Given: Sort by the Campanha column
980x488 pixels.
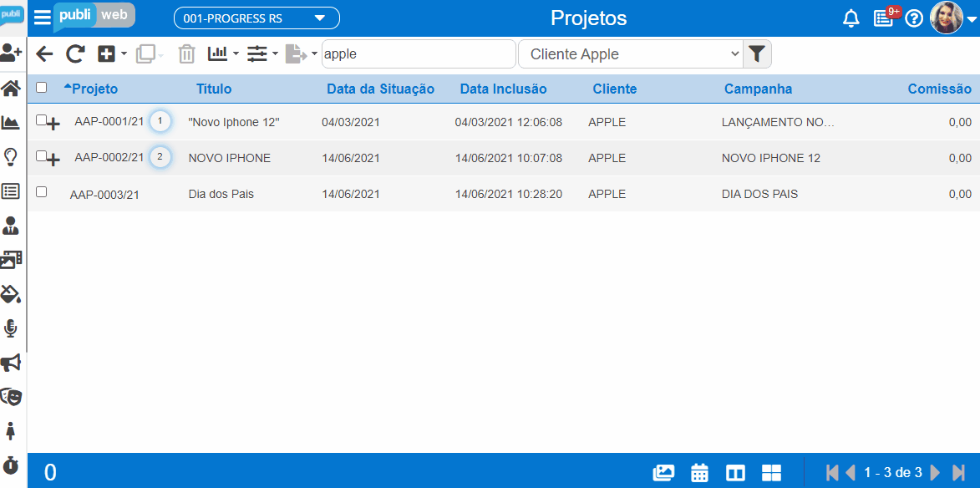Looking at the screenshot, I should click(758, 89).
